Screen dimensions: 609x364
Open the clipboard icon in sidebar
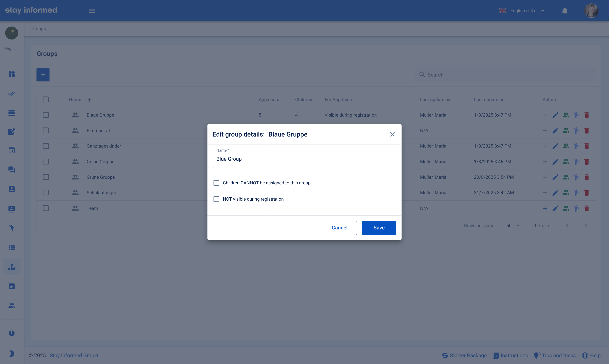coord(12,286)
